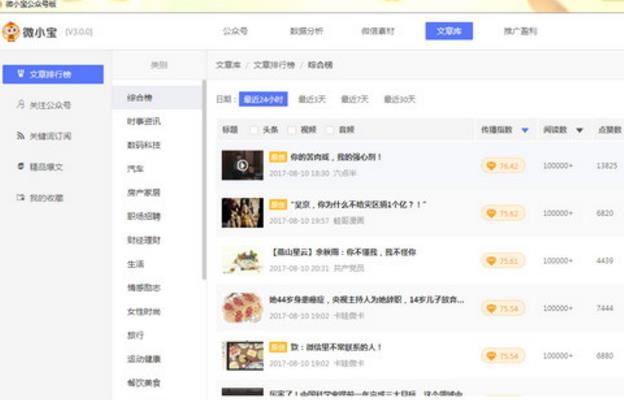Click the person icon beside 关注公众号
Viewport: 624px width, 400px height.
[x=21, y=104]
